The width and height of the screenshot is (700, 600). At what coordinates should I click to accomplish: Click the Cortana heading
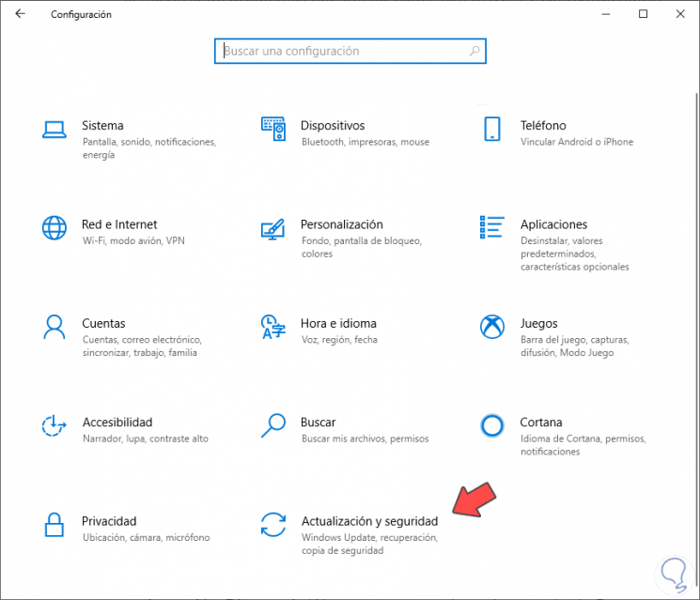(541, 423)
